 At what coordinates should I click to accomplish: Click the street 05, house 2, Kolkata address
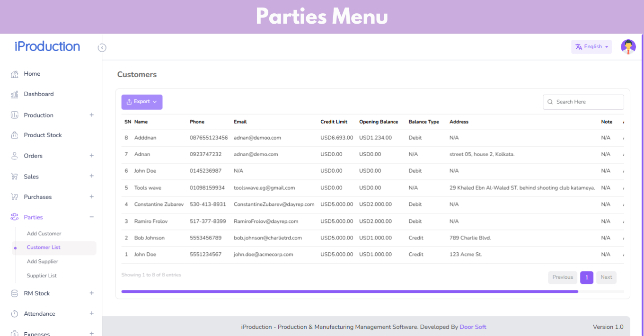tap(482, 154)
